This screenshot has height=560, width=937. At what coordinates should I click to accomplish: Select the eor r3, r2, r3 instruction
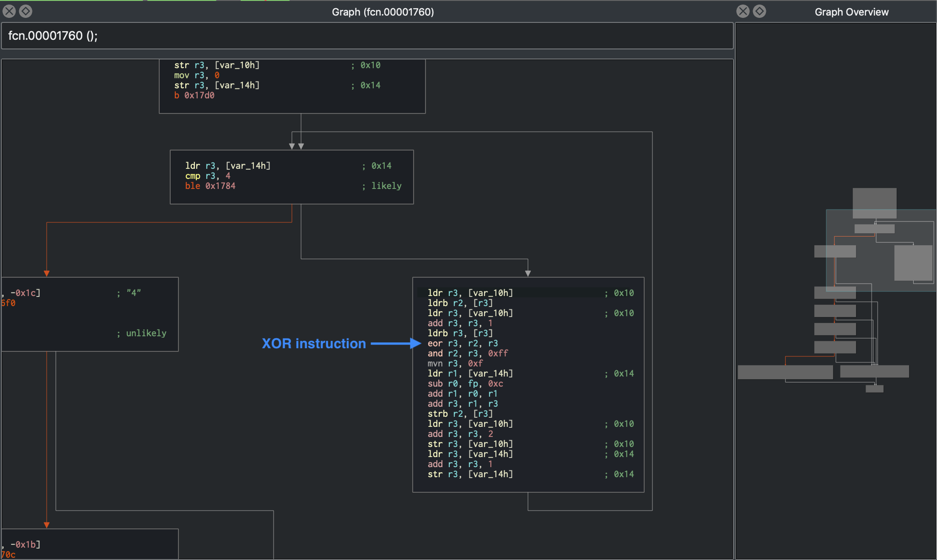pos(463,343)
